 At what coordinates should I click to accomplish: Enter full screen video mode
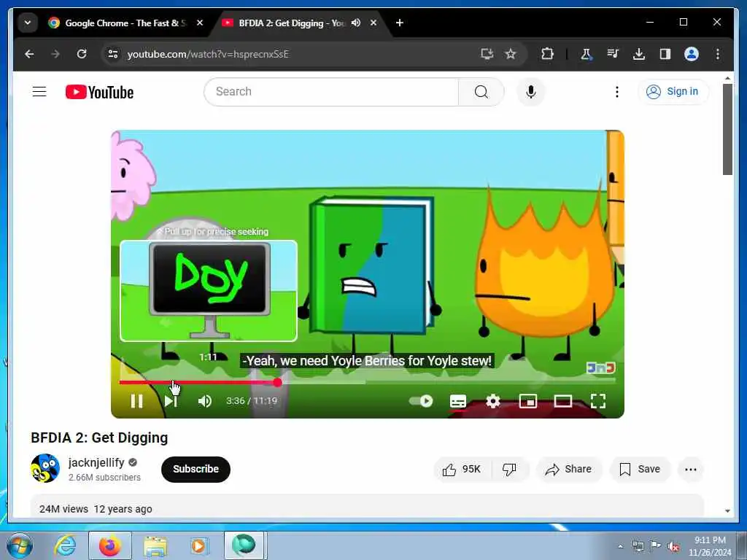click(598, 401)
